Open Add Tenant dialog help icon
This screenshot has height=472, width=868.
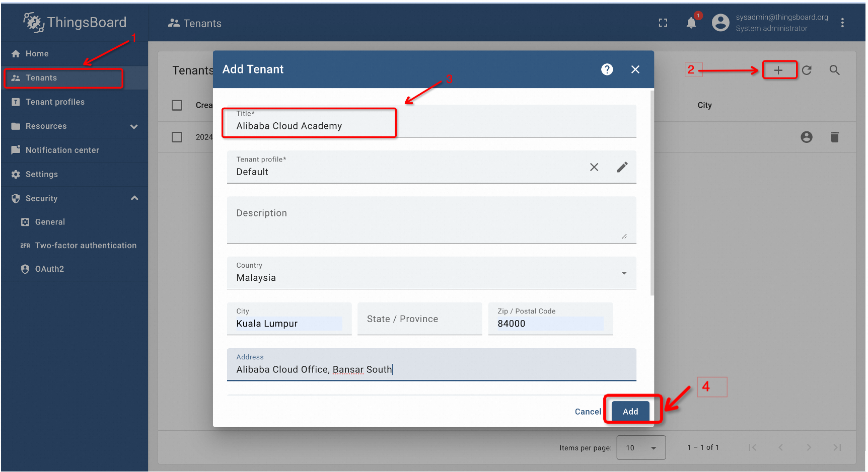607,69
